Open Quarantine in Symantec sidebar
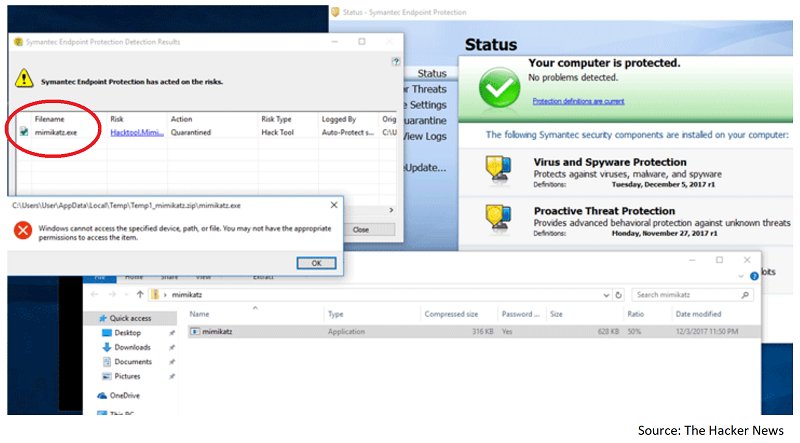This screenshot has height=443, width=800. (424, 120)
